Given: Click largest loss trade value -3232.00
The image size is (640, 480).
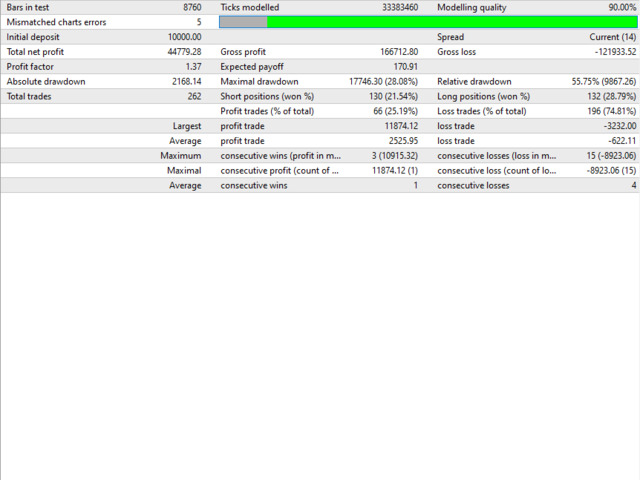Looking at the screenshot, I should (x=620, y=126).
